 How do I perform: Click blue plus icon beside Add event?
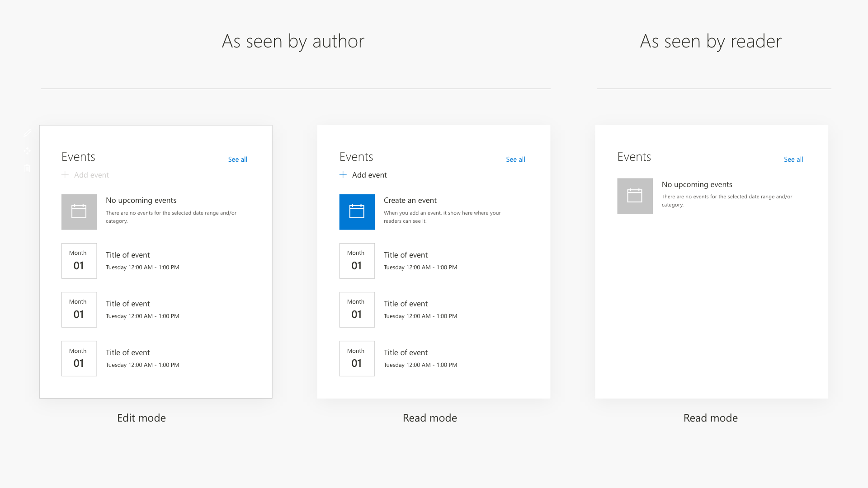[x=343, y=175]
